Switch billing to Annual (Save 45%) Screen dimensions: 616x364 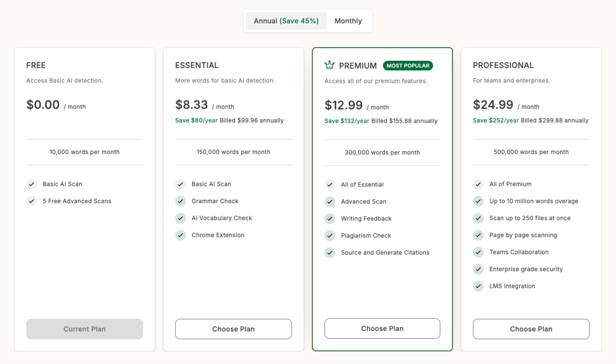(286, 21)
